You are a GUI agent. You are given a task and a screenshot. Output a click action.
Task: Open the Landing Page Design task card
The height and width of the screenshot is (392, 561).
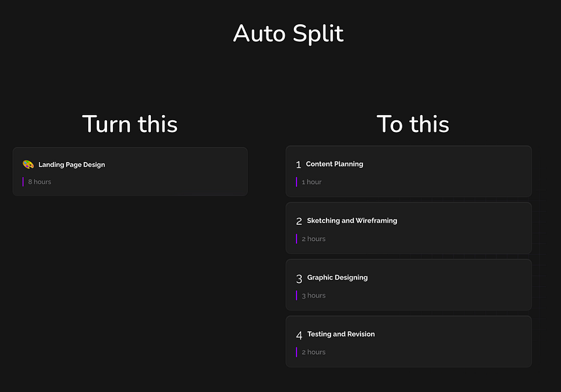coord(130,171)
